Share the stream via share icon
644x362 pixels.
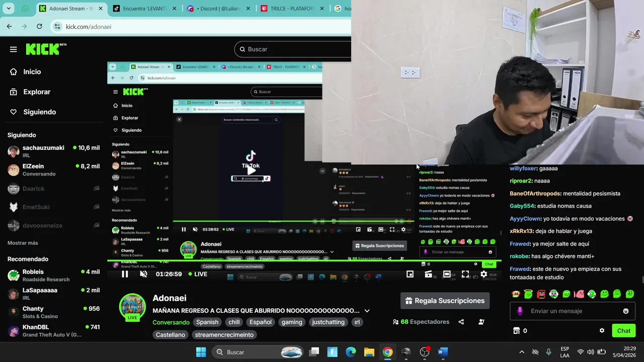pos(461,322)
